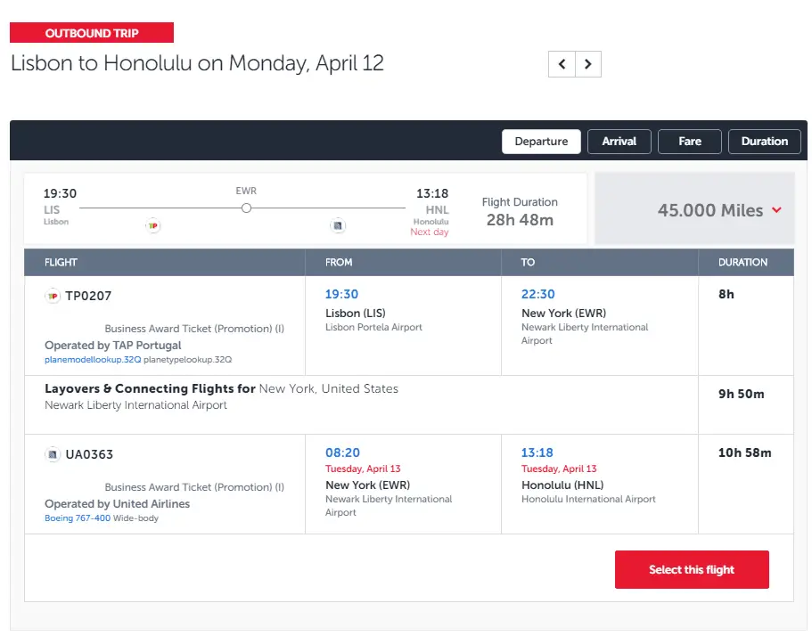Click TAP logo on route timeline
Image resolution: width=812 pixels, height=644 pixels.
click(x=152, y=226)
